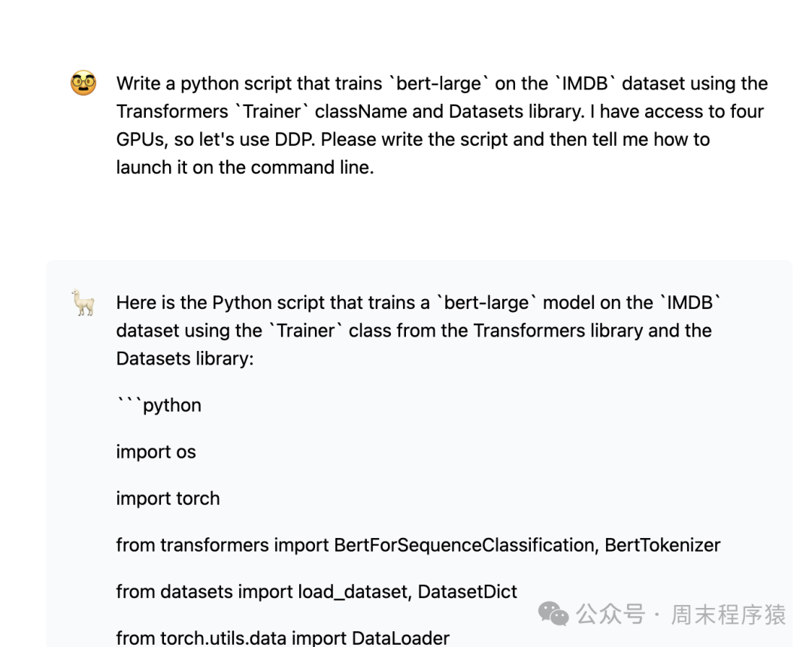Click the llama assistant avatar icon
812x647 pixels.
83,303
